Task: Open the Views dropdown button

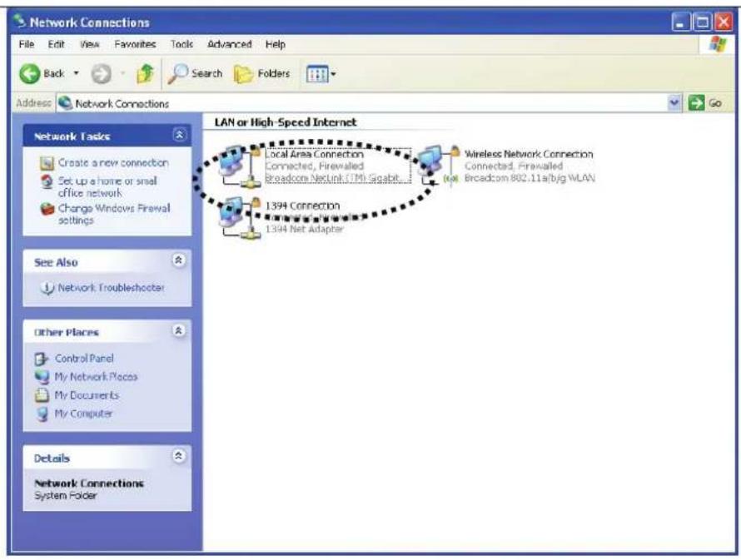Action: (321, 74)
